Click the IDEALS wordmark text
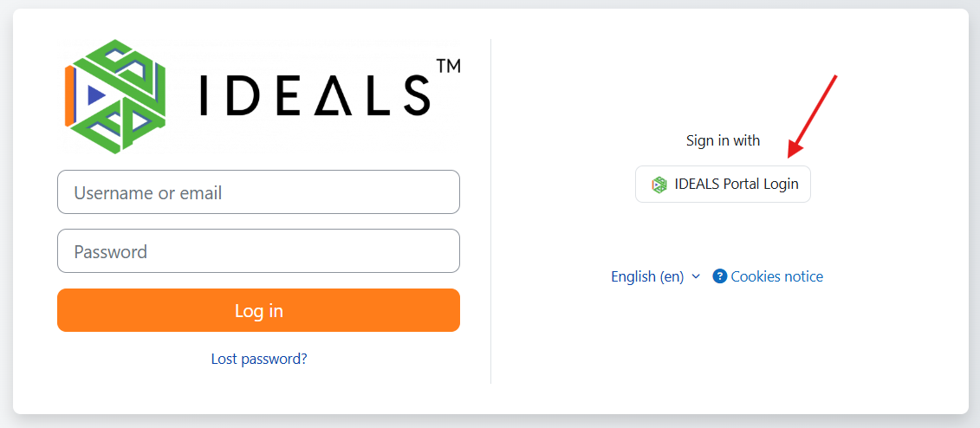 (314, 95)
